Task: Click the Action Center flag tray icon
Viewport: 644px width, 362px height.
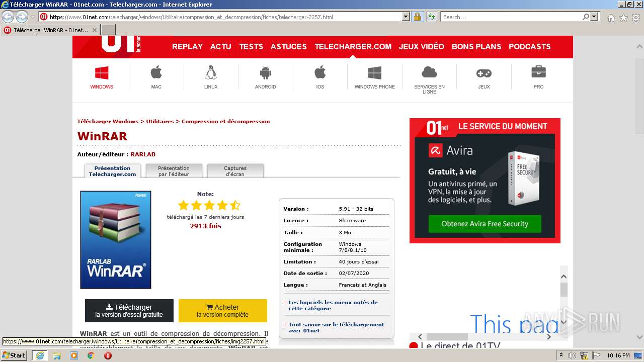Action: [x=596, y=355]
